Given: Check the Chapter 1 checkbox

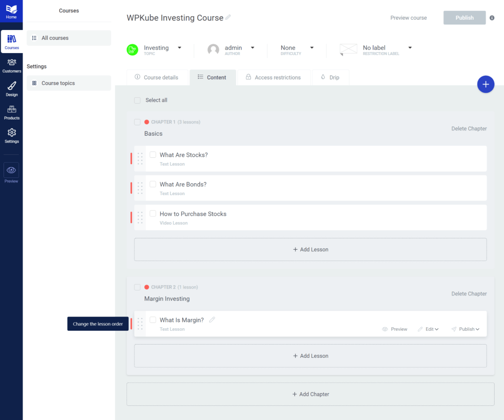Looking at the screenshot, I should (137, 122).
